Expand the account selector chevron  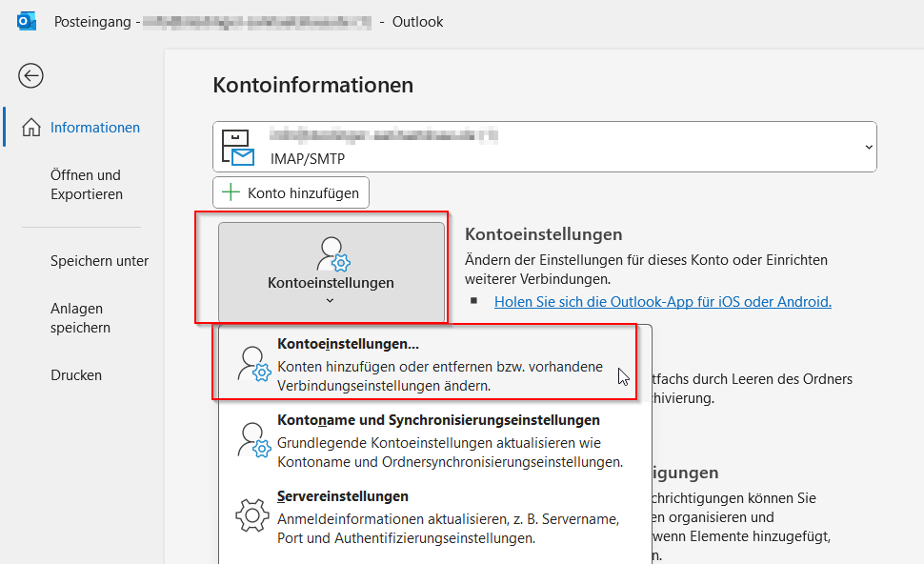pyautogui.click(x=867, y=147)
